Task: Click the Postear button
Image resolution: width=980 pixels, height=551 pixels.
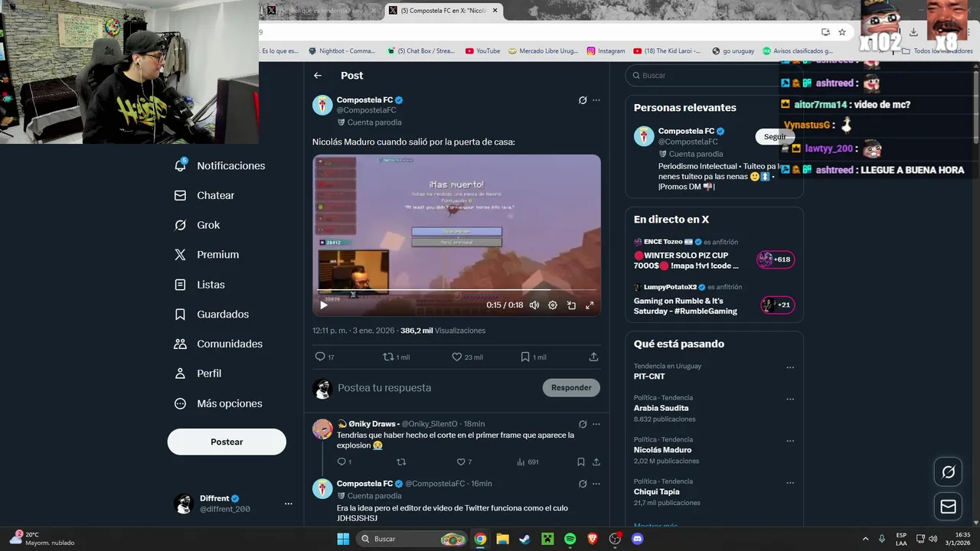Action: click(x=227, y=442)
